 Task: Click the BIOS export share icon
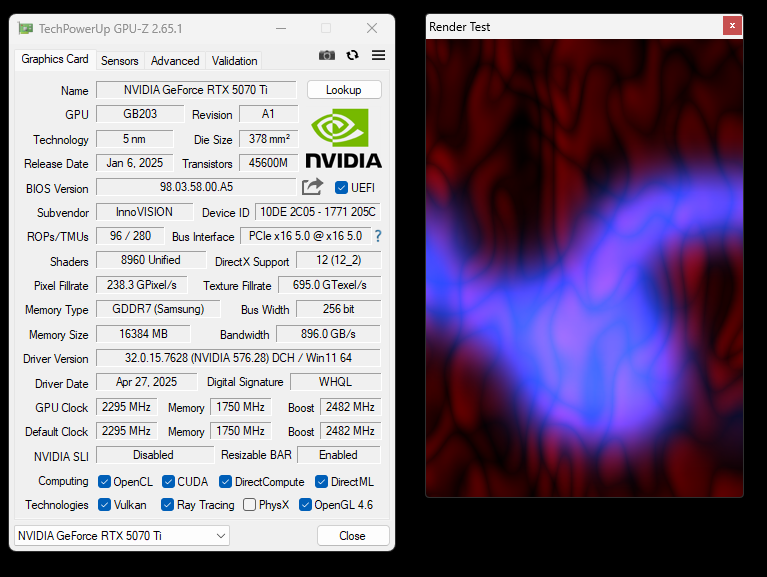(x=312, y=187)
